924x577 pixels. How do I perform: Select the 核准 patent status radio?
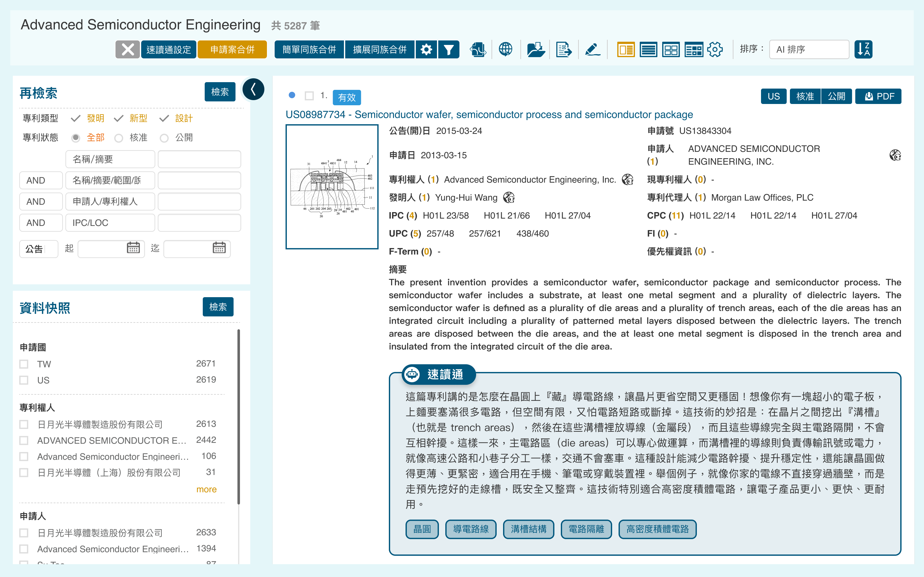119,138
